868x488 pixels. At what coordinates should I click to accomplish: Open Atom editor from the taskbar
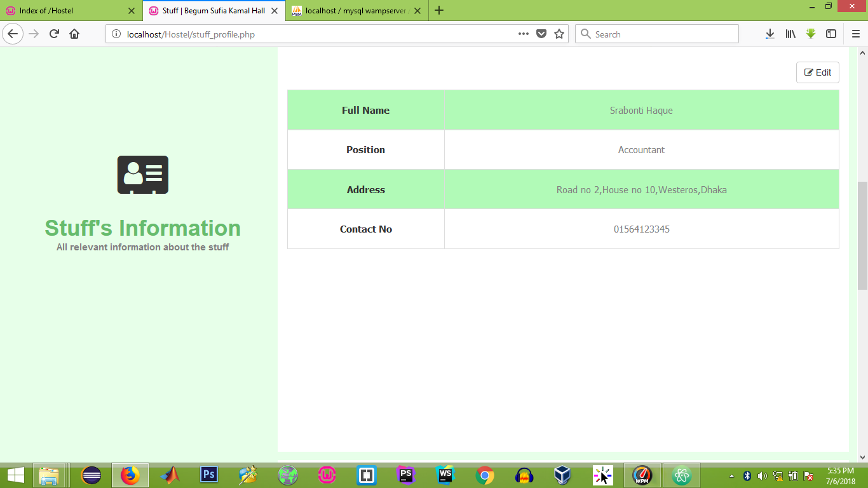[681, 475]
